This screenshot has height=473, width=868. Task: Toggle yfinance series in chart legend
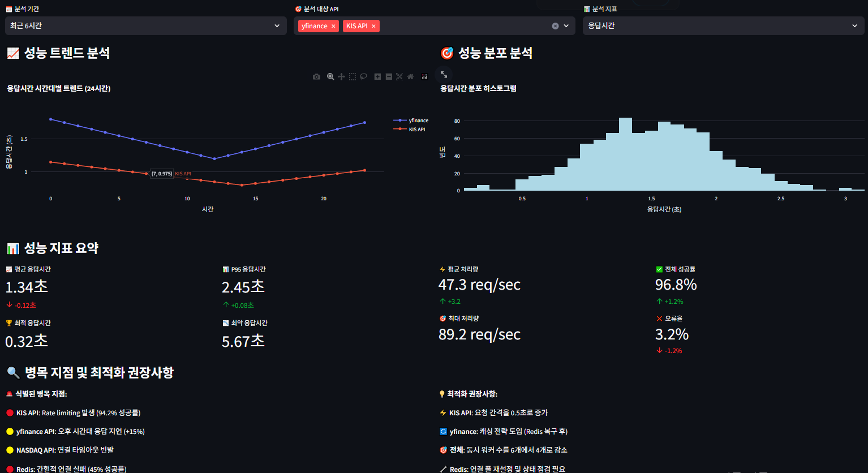418,121
